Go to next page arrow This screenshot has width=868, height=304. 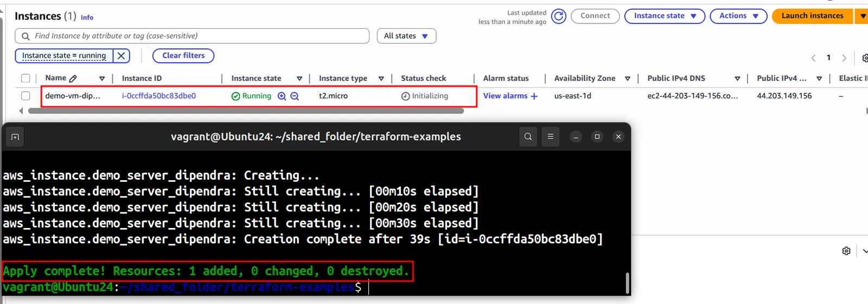click(x=844, y=58)
